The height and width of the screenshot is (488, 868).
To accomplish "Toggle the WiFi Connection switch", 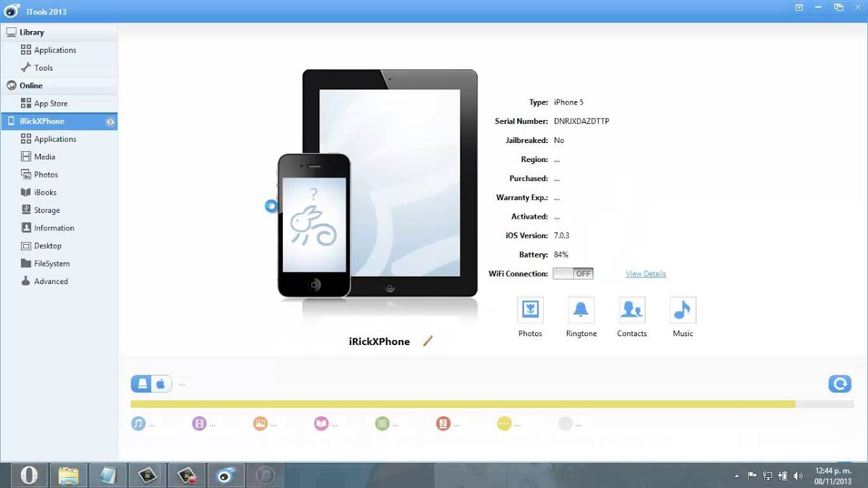I will click(573, 274).
